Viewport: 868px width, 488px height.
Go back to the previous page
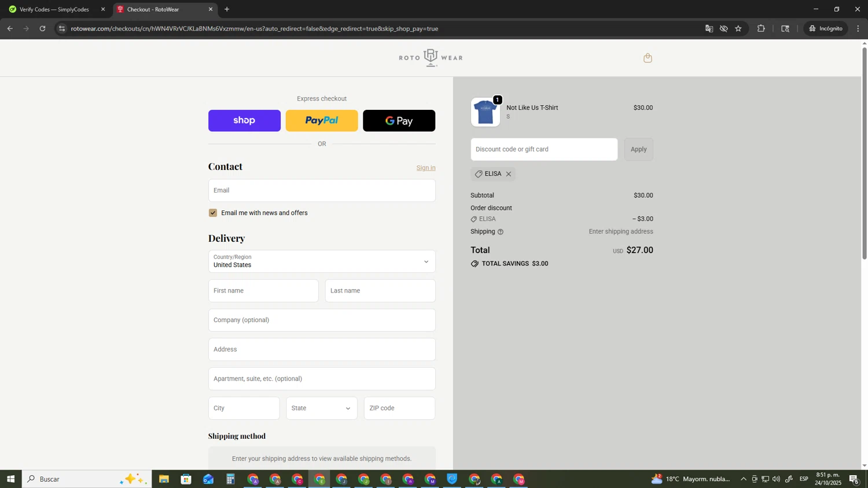pos(10,28)
